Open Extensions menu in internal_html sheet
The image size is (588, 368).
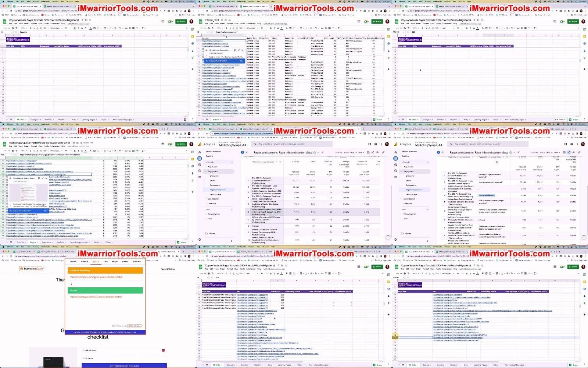tap(251, 24)
